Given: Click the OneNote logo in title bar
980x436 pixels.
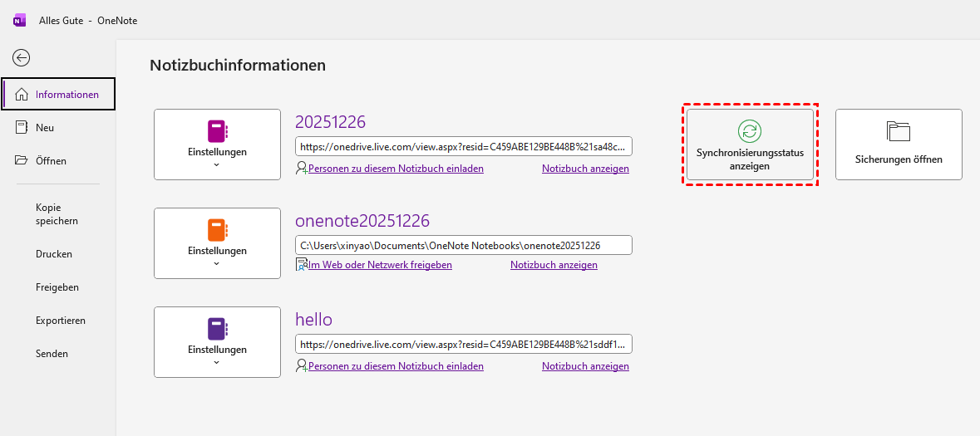Looking at the screenshot, I should [19, 21].
